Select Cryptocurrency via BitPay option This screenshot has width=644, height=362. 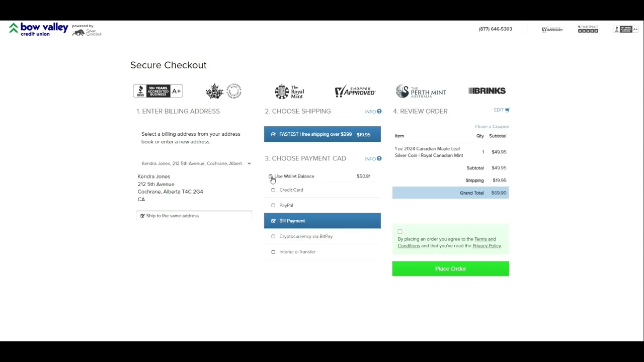click(323, 236)
